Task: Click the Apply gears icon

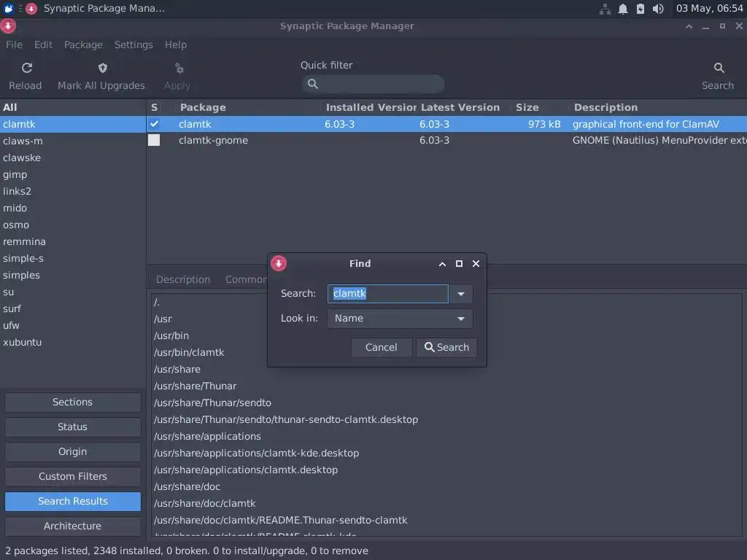Action: [179, 68]
